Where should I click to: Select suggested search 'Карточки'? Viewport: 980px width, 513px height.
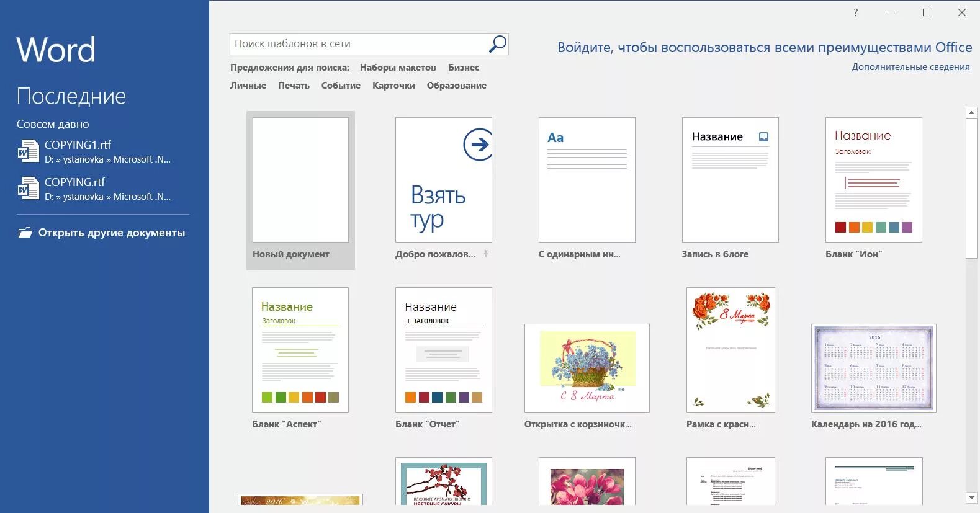click(x=393, y=86)
